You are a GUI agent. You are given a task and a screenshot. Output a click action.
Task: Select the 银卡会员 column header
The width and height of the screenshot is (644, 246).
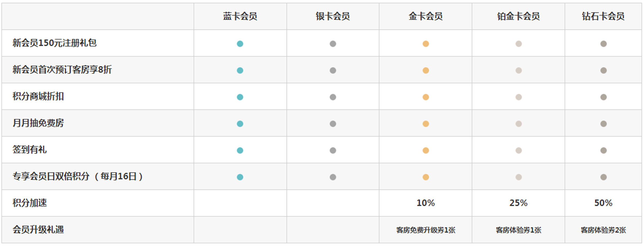(x=333, y=17)
